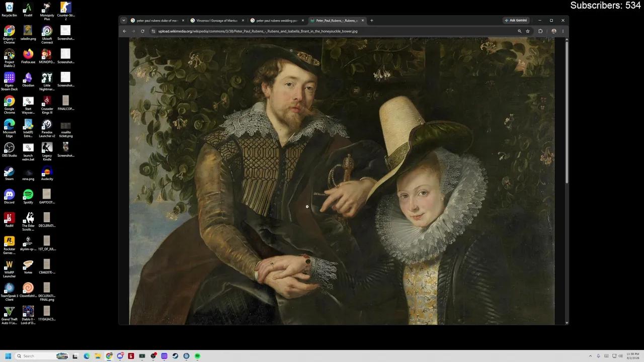Open the Chrome profile avatar menu
Viewport: 644px width, 362px height.
[x=554, y=31]
